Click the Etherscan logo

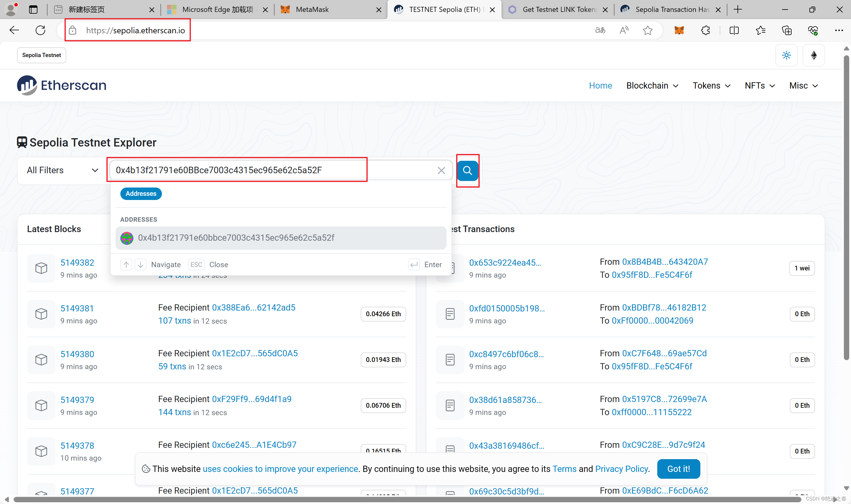click(x=62, y=85)
